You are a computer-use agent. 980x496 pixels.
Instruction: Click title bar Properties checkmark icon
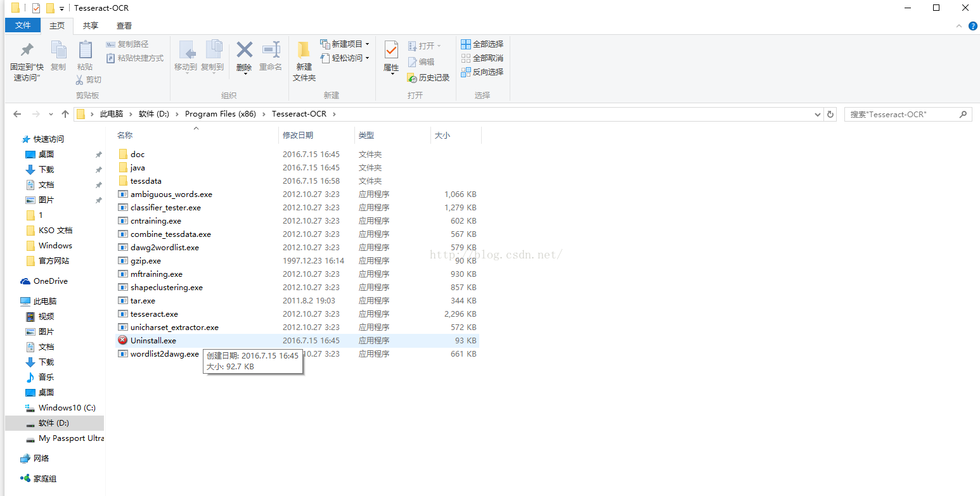(x=36, y=8)
